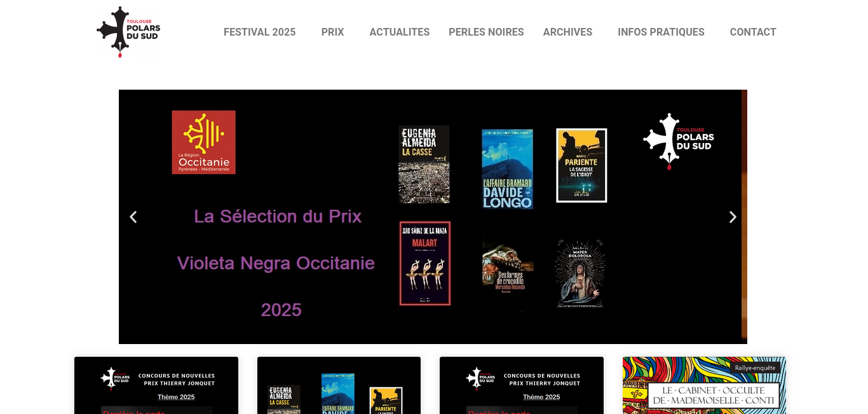868x414 pixels.
Task: Open the PRIX menu item
Action: tap(332, 32)
